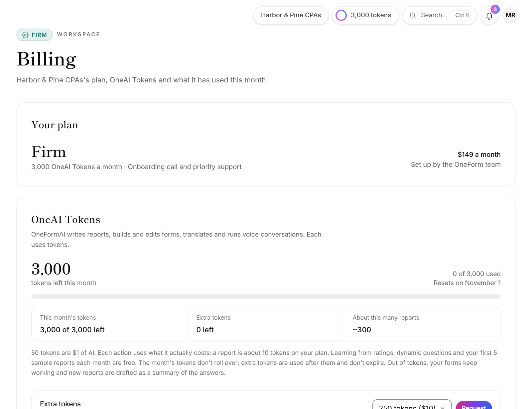Click the '0 left' extra tokens value
The width and height of the screenshot is (532, 409).
205,330
